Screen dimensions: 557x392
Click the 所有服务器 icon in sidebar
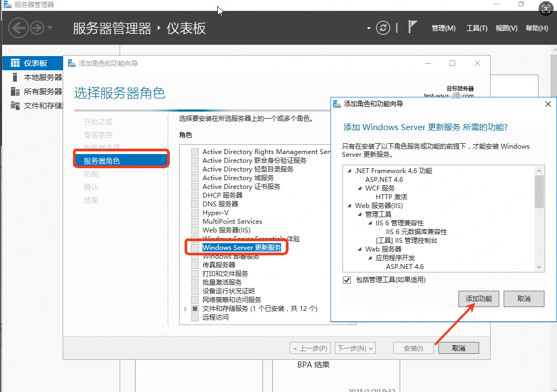(x=15, y=91)
